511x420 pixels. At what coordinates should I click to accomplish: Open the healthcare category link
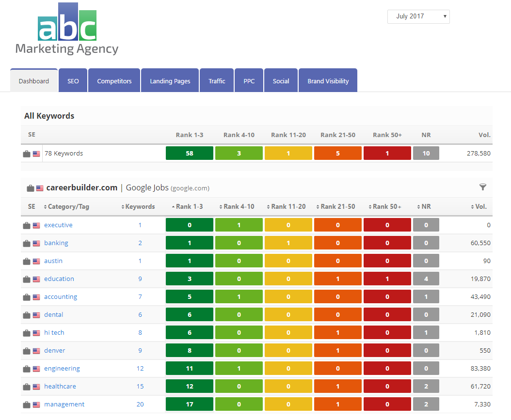point(60,387)
